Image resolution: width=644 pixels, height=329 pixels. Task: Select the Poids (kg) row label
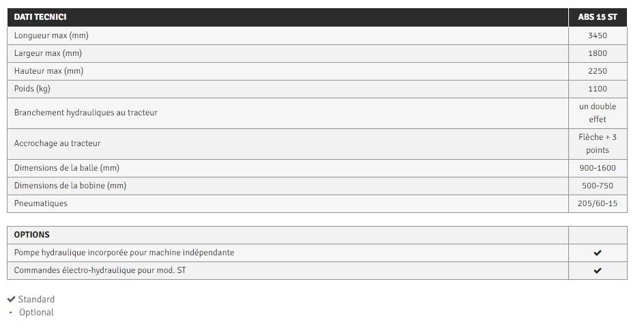(32, 89)
